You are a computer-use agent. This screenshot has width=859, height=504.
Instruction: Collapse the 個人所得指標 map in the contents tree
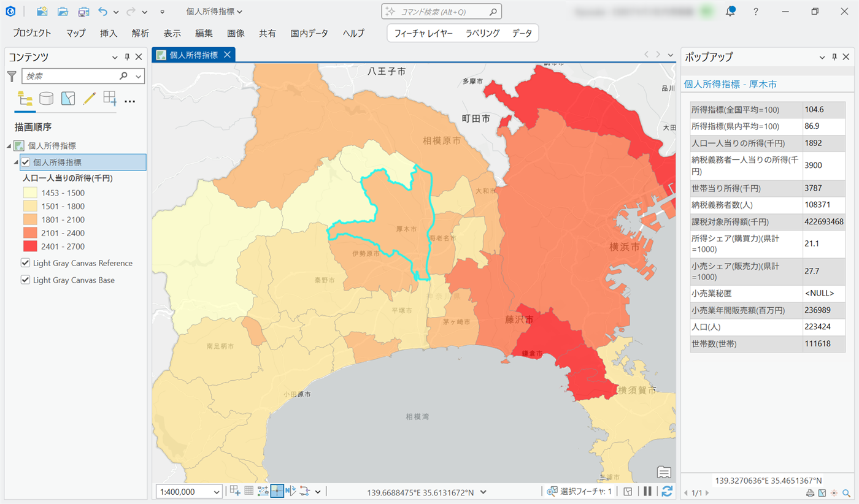(x=9, y=146)
